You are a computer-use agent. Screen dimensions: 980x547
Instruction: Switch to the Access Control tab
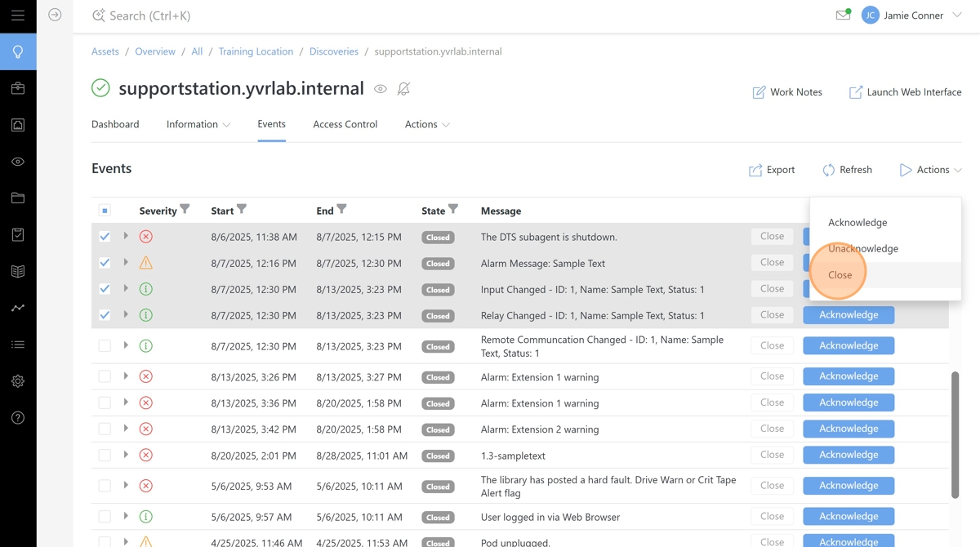345,124
